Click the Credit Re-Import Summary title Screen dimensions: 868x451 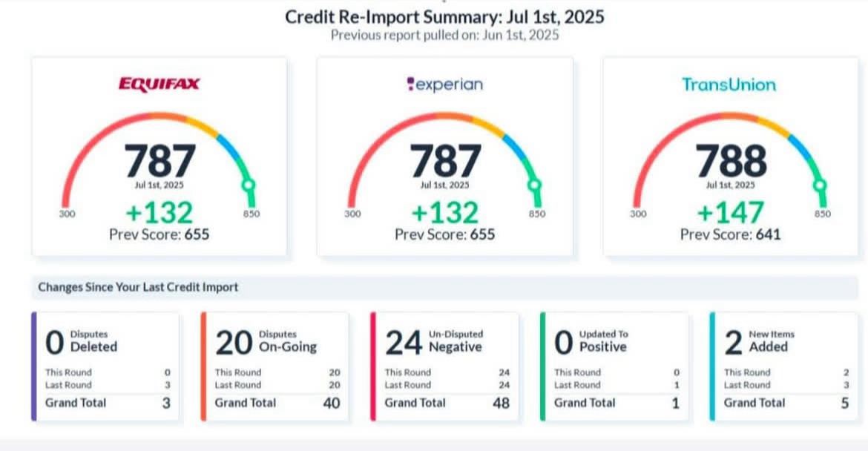(444, 16)
